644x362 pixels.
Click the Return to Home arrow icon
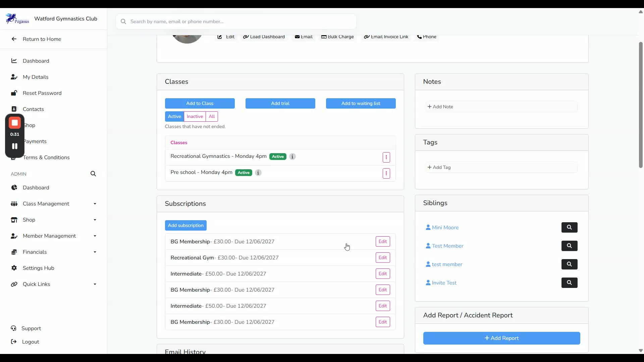pos(14,39)
